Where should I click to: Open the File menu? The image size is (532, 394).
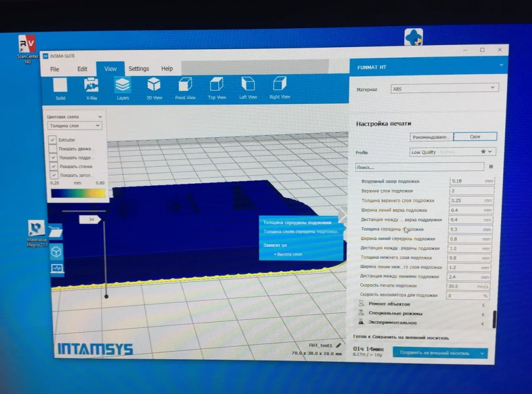pyautogui.click(x=54, y=69)
